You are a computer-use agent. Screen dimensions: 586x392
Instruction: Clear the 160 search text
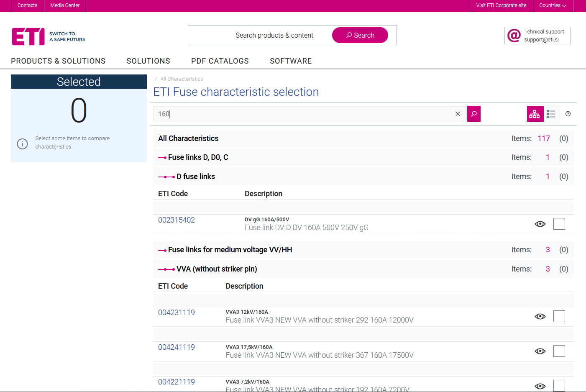[458, 114]
